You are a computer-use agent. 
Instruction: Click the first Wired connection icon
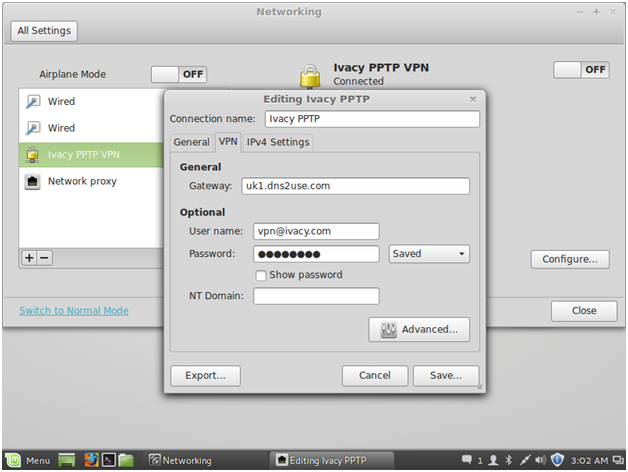[x=33, y=101]
